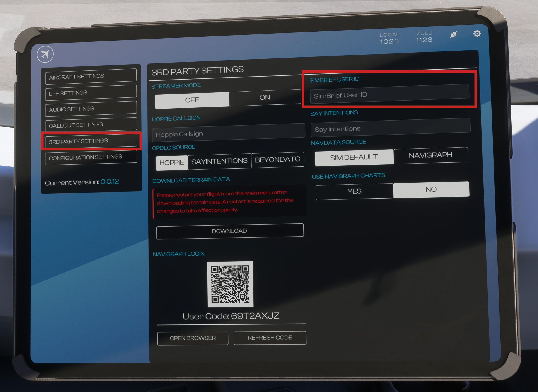Open Callout Settings page

91,125
